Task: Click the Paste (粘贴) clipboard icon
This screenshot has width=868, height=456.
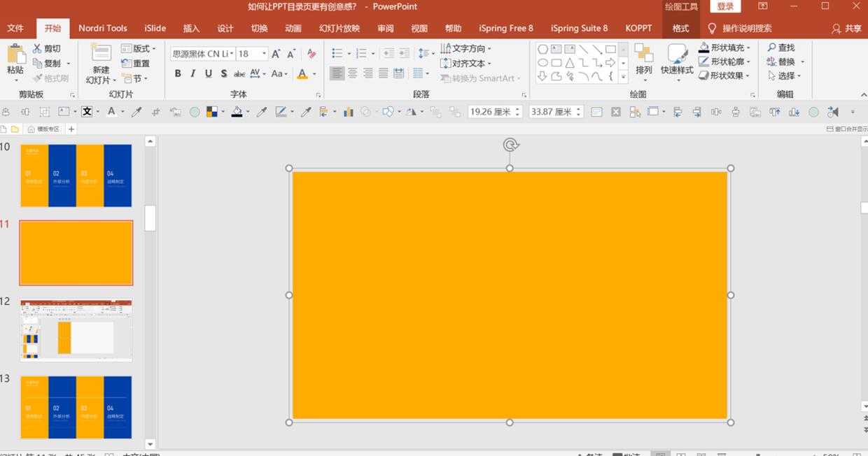Action: (15, 55)
